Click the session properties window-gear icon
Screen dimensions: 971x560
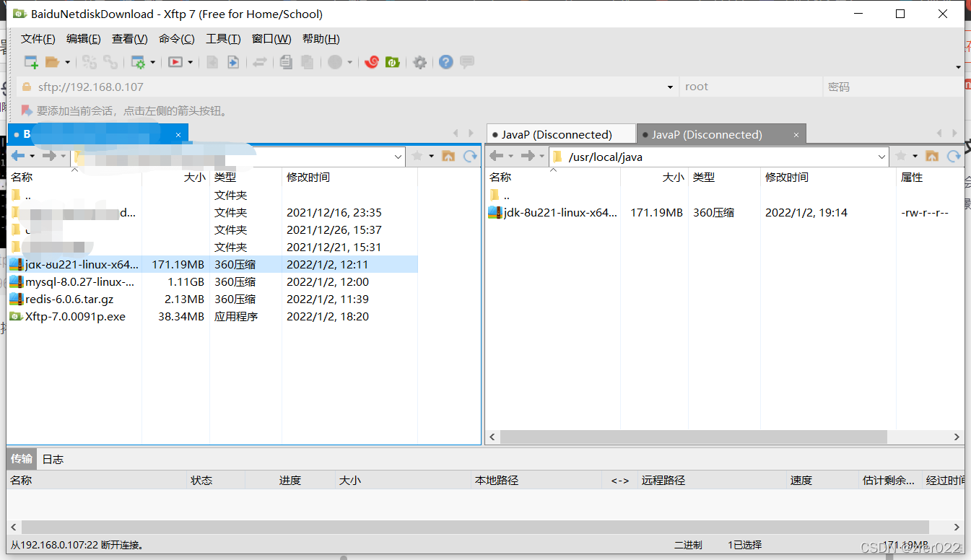(138, 62)
